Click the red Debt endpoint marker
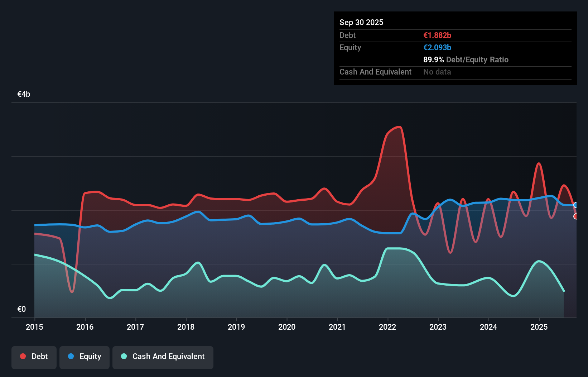Viewport: 588px width, 377px height. point(576,216)
